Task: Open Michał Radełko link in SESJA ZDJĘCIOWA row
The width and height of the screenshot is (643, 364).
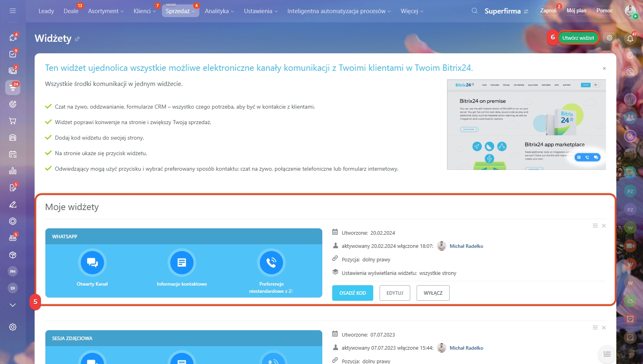Action: coord(466,348)
